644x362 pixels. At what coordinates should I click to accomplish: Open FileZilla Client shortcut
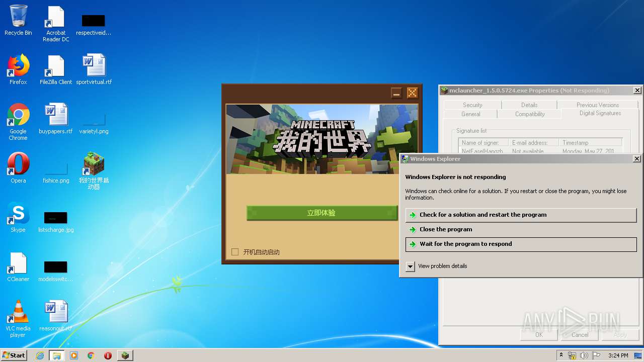(x=56, y=69)
